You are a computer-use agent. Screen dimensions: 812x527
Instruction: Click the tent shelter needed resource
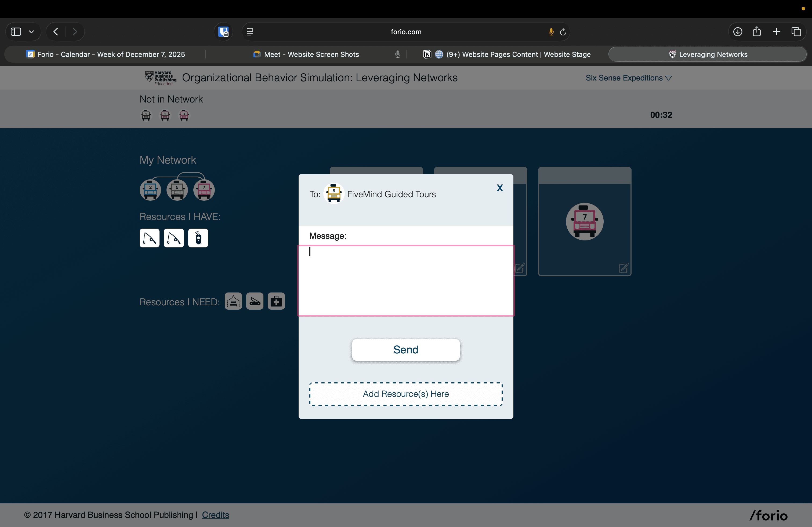(x=233, y=301)
